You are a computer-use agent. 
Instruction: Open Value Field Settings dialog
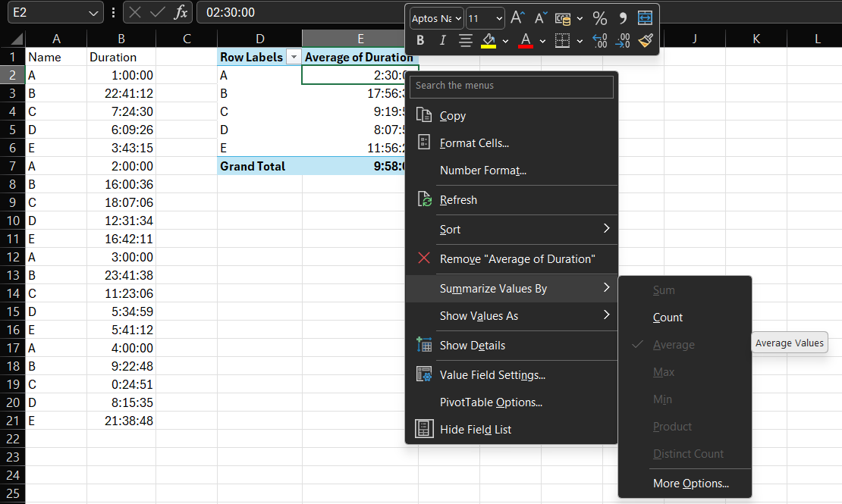[511, 374]
